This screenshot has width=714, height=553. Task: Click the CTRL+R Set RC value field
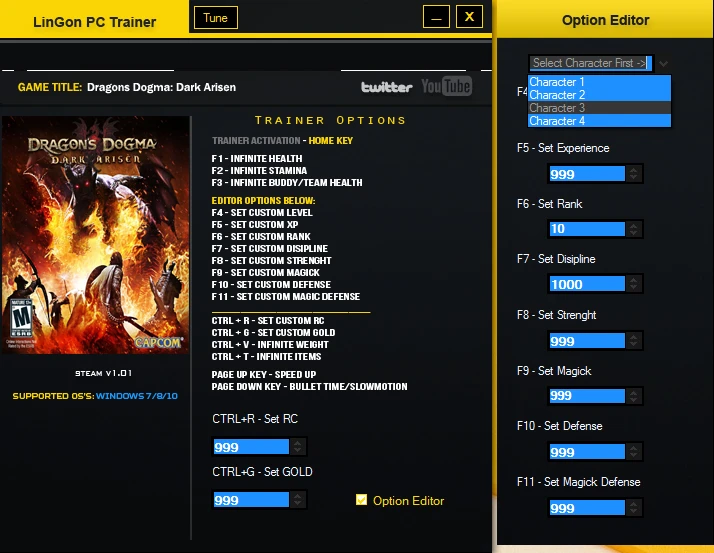(251, 447)
